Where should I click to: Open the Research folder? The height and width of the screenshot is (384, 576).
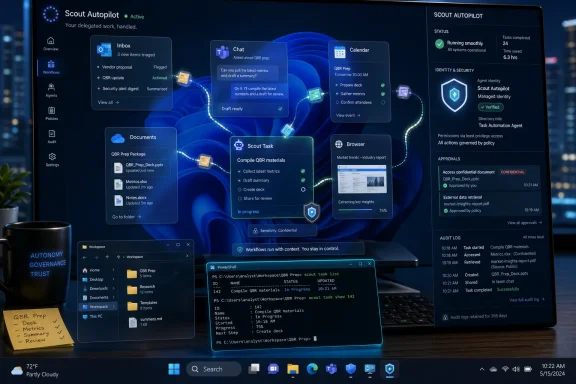(x=141, y=289)
